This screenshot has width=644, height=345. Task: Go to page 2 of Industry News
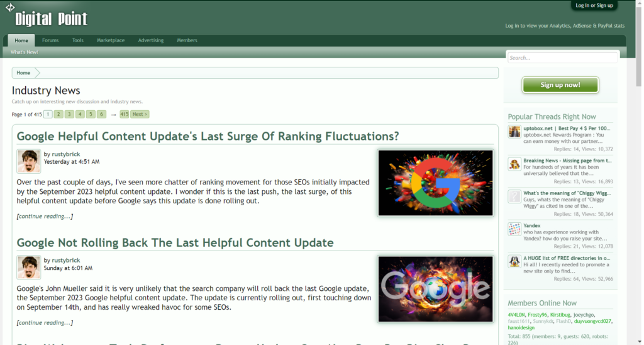coord(58,115)
